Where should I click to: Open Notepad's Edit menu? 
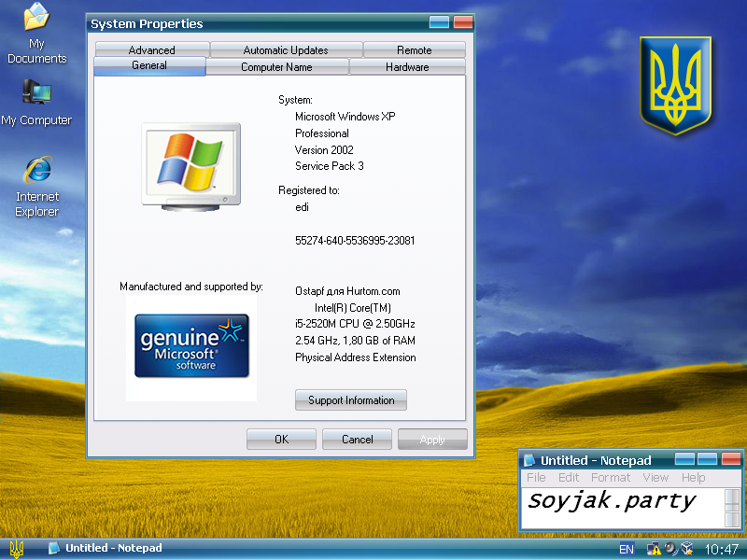pos(569,478)
